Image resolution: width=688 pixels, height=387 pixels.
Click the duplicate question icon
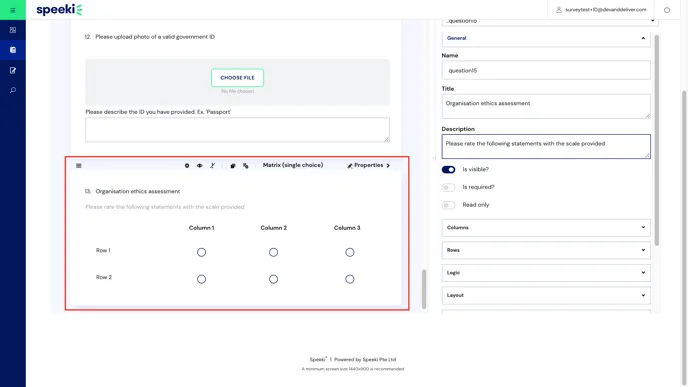click(233, 165)
